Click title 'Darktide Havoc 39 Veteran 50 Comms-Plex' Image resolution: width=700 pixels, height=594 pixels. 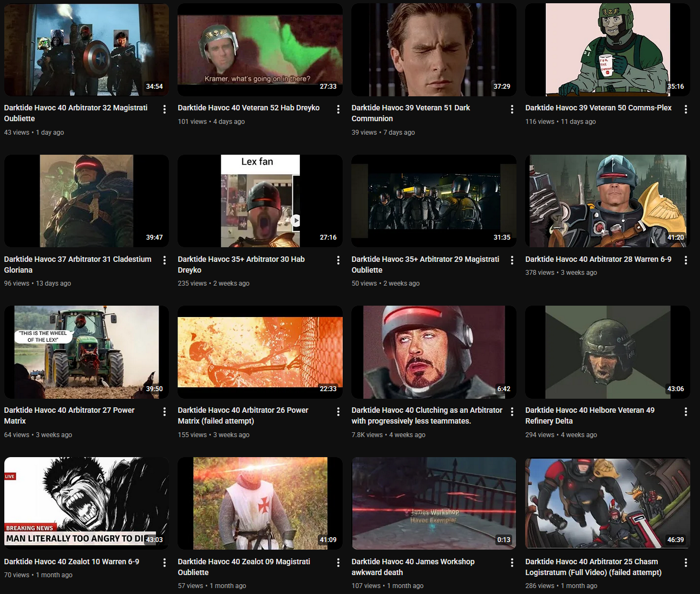599,108
